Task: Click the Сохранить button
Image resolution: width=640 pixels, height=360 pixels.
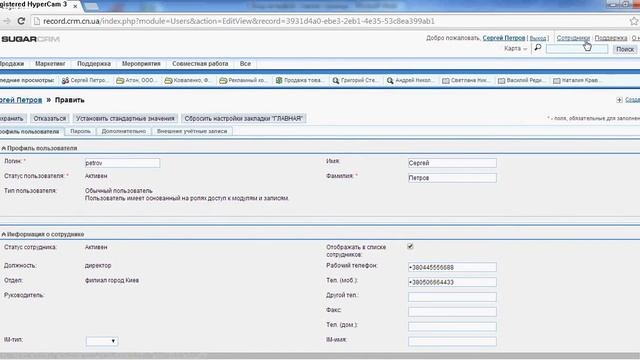Action: coord(13,118)
